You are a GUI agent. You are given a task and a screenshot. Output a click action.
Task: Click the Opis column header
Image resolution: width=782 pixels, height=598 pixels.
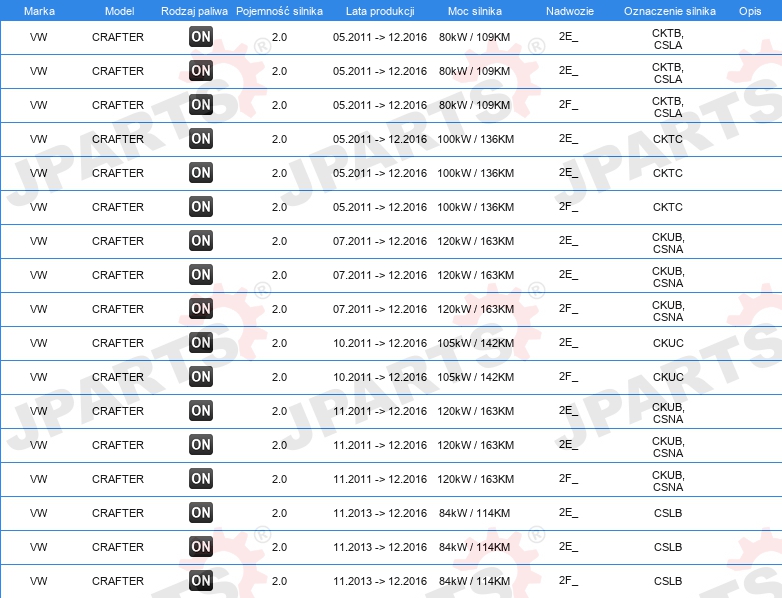[x=750, y=11]
